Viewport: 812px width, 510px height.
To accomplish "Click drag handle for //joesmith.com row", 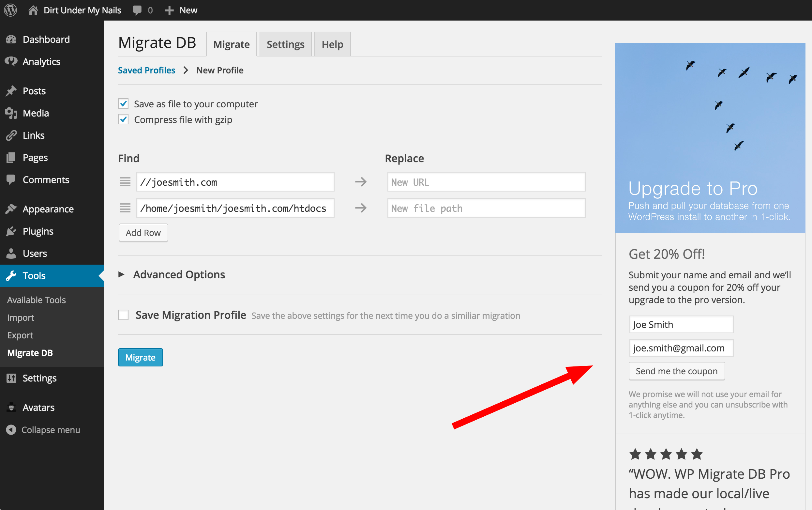I will [125, 182].
